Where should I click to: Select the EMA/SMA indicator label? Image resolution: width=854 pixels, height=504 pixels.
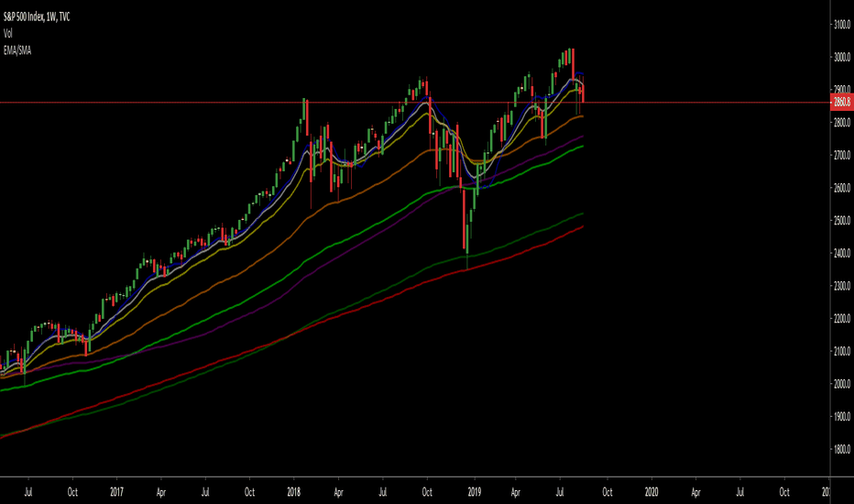click(x=17, y=50)
